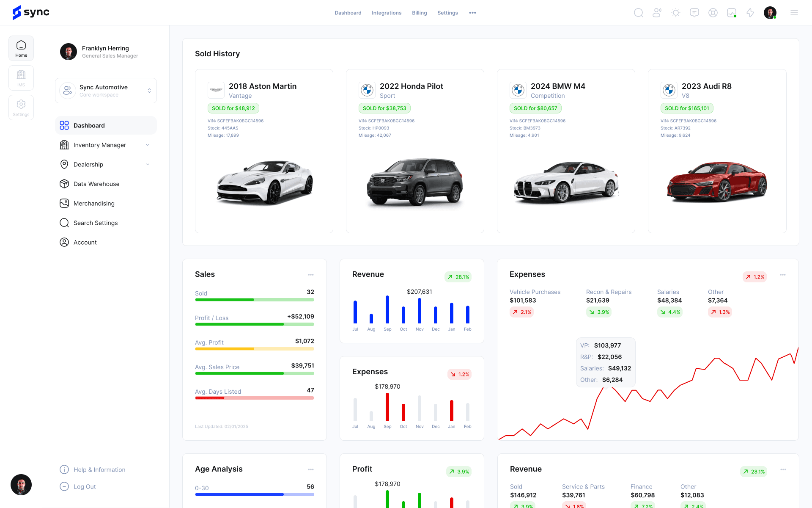Expand the Dealership chevron
The height and width of the screenshot is (508, 812).
148,164
